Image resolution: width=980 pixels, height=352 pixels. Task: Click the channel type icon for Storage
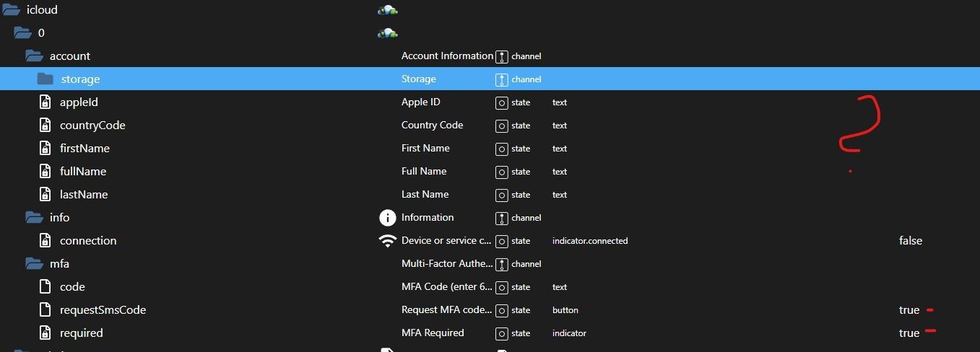tap(502, 79)
